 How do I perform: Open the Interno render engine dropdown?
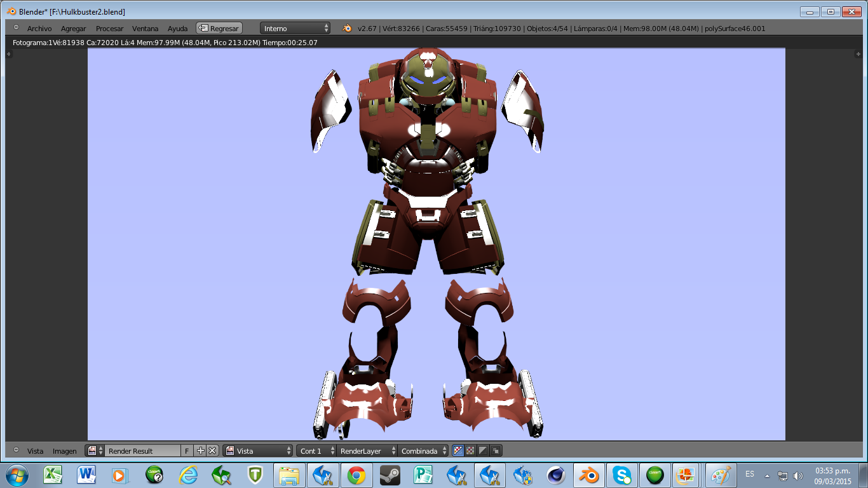point(295,29)
